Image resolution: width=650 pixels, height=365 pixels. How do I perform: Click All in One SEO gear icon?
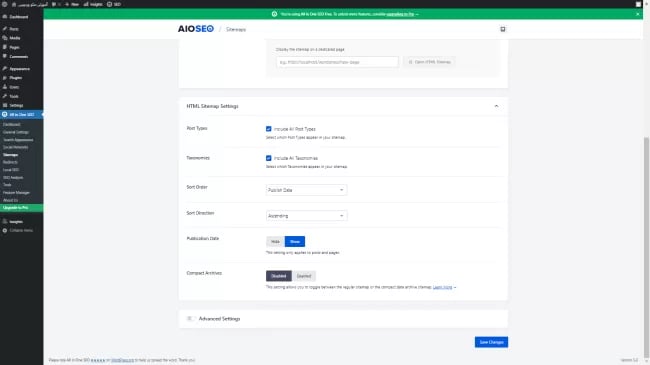[x=5, y=114]
